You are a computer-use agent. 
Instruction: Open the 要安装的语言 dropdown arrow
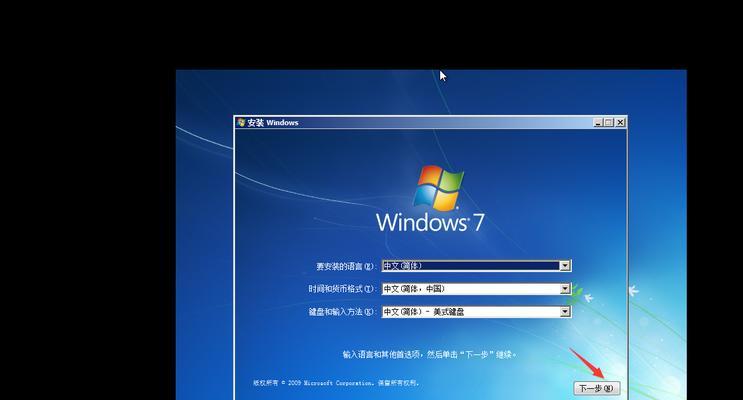click(x=564, y=266)
